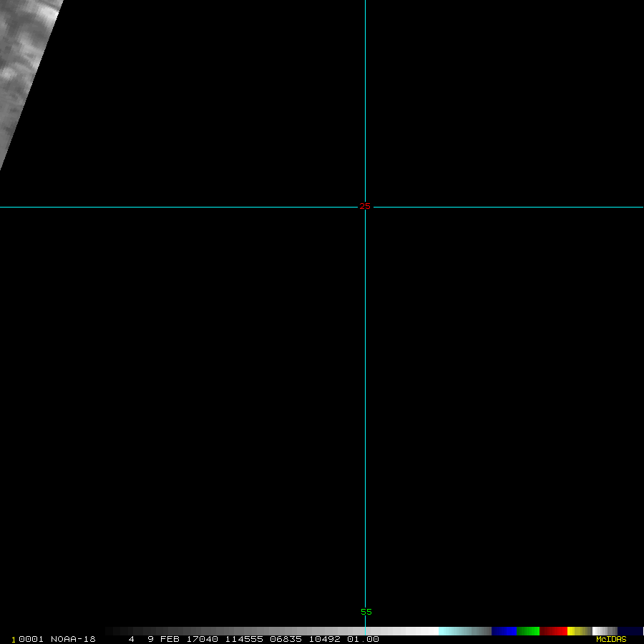Click the green 55 longitude label
This screenshot has height=644, width=644.
(366, 612)
